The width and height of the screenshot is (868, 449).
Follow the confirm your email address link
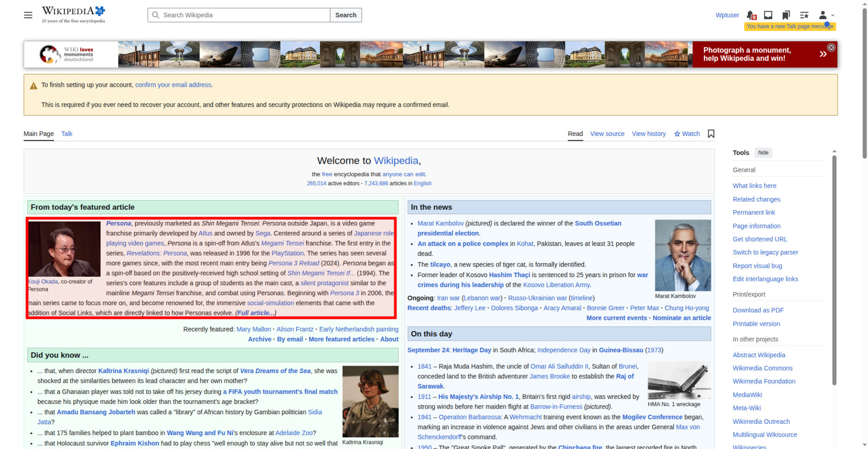coord(173,85)
